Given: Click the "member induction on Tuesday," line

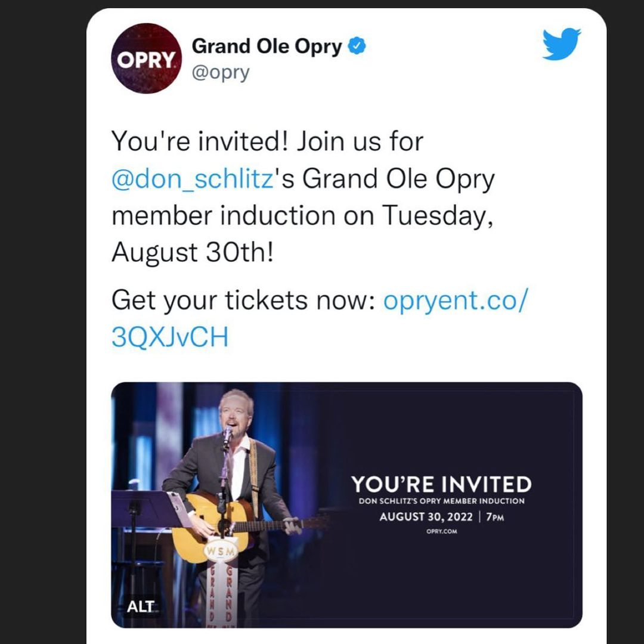Looking at the screenshot, I should (302, 215).
